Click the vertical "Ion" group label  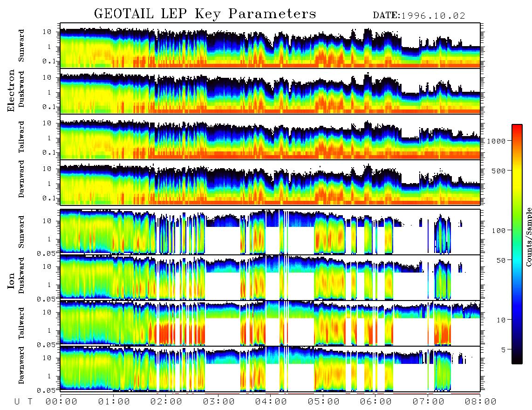11,280
